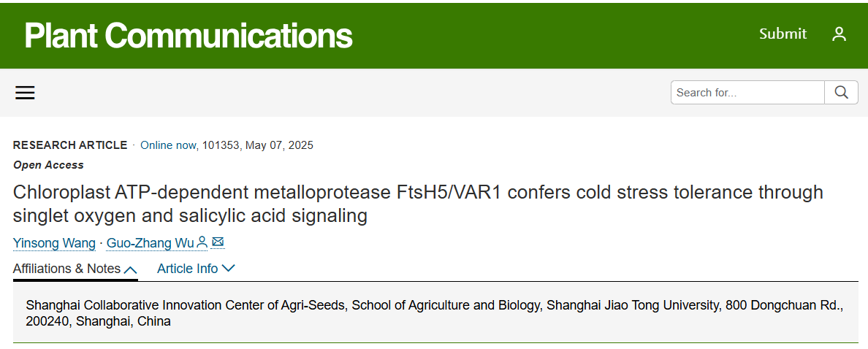
Task: Select the Affiliations & Notes tab
Action: click(75, 269)
